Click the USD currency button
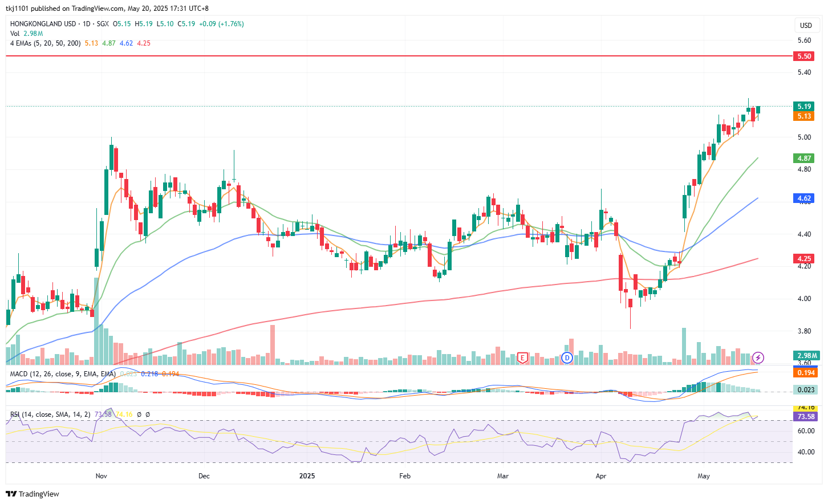The height and width of the screenshot is (504, 828). tap(806, 25)
